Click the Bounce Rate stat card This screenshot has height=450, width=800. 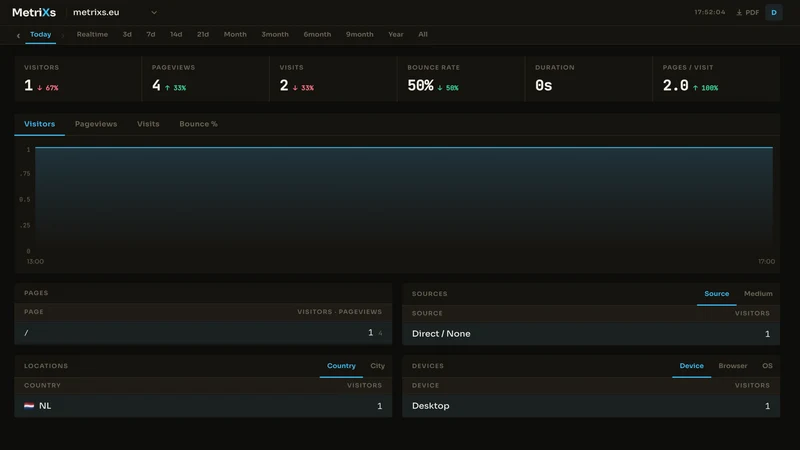(461, 79)
